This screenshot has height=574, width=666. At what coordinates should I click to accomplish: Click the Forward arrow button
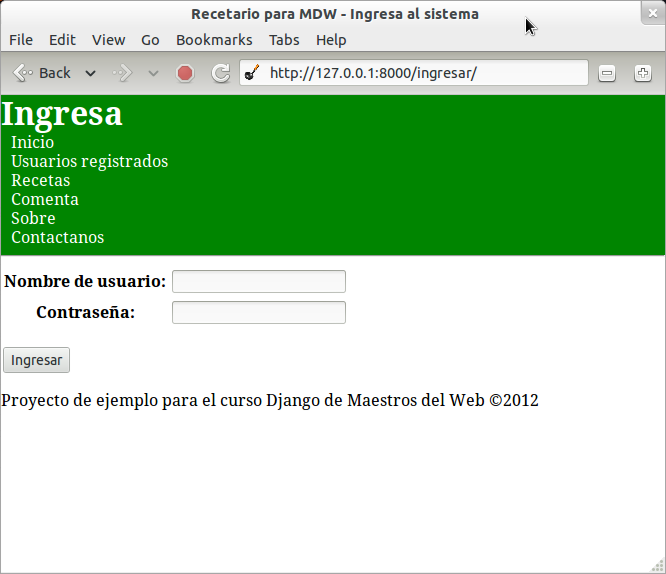point(123,73)
